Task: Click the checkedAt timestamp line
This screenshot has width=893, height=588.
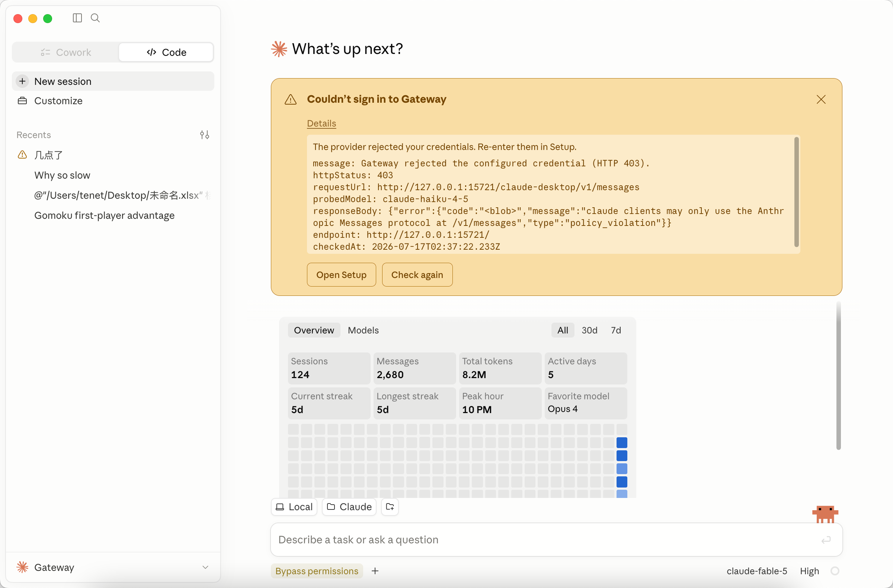Action: point(406,246)
